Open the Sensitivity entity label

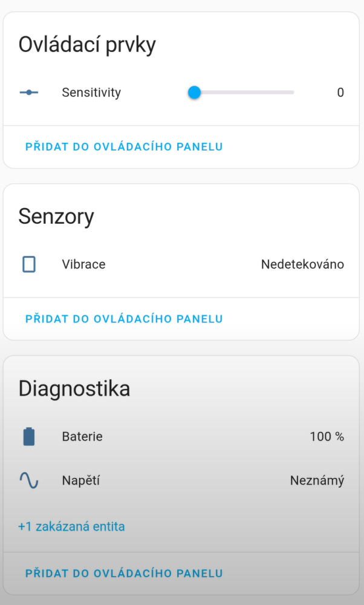pyautogui.click(x=91, y=93)
